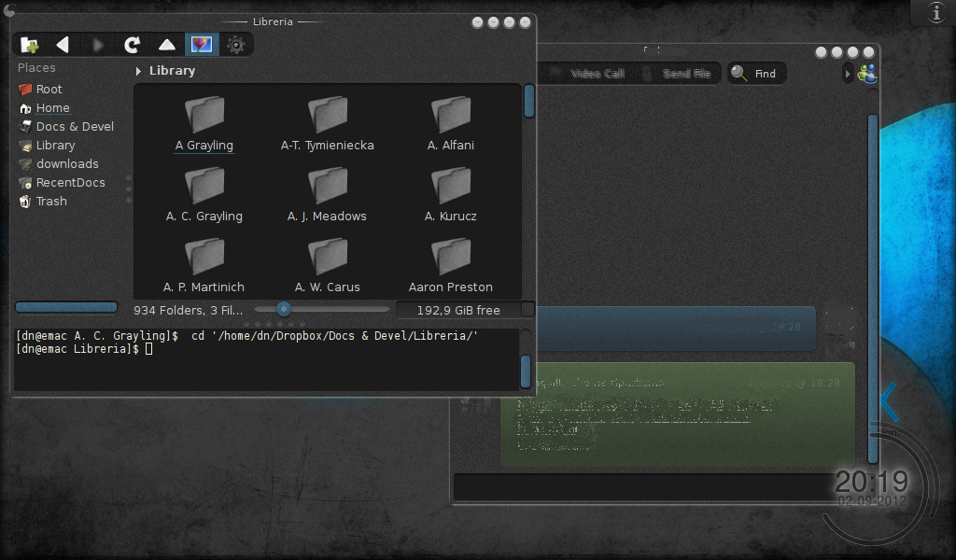956x560 pixels.
Task: Select the Aaron Preston folder
Action: (451, 265)
